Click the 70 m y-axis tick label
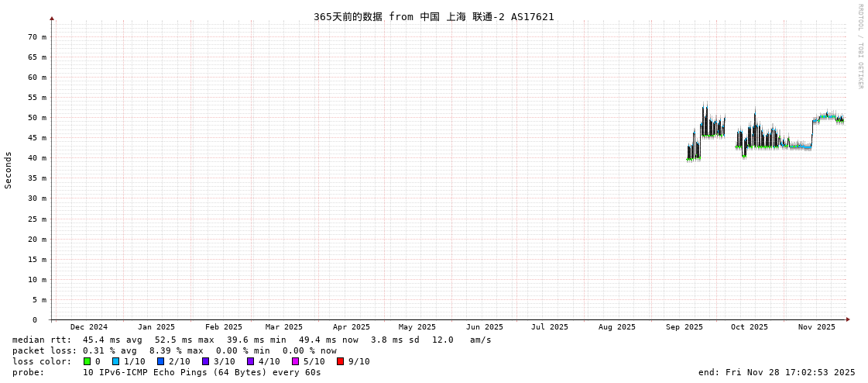The image size is (868, 383). click(38, 37)
